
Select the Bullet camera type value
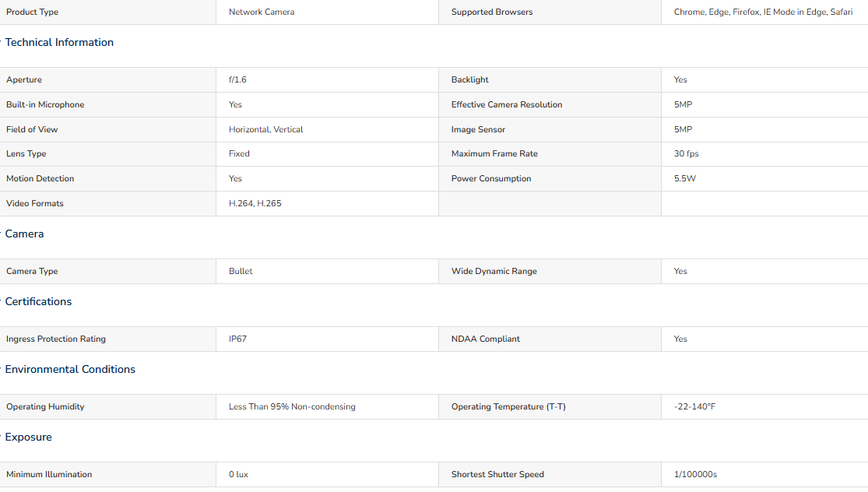click(241, 271)
